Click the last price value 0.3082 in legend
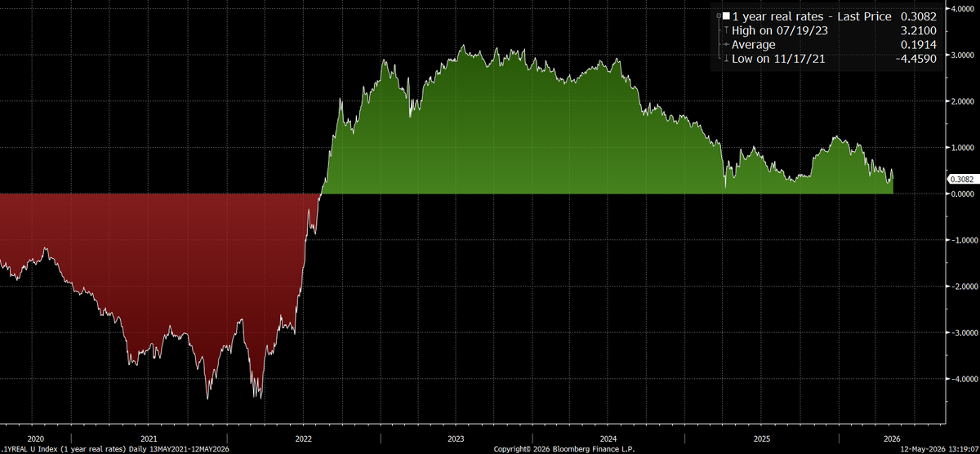 [x=917, y=16]
